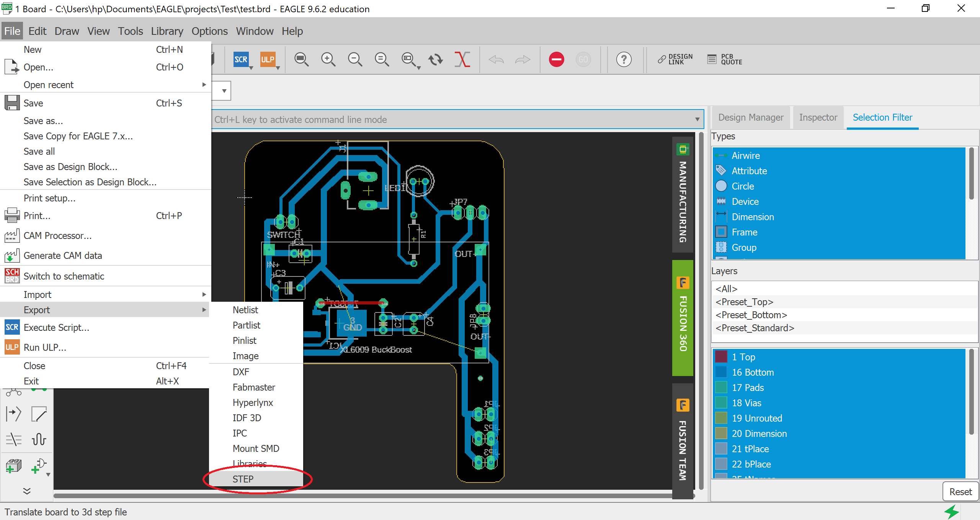
Task: Click the red 1 Top layer color swatch
Action: pyautogui.click(x=721, y=356)
